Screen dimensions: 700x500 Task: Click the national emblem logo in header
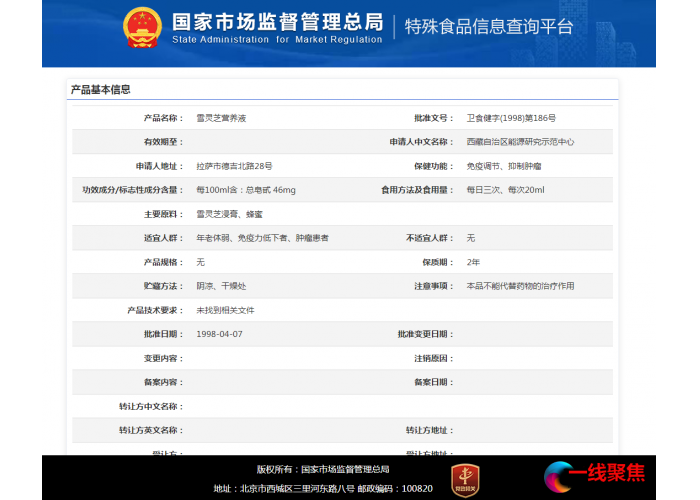tap(141, 28)
